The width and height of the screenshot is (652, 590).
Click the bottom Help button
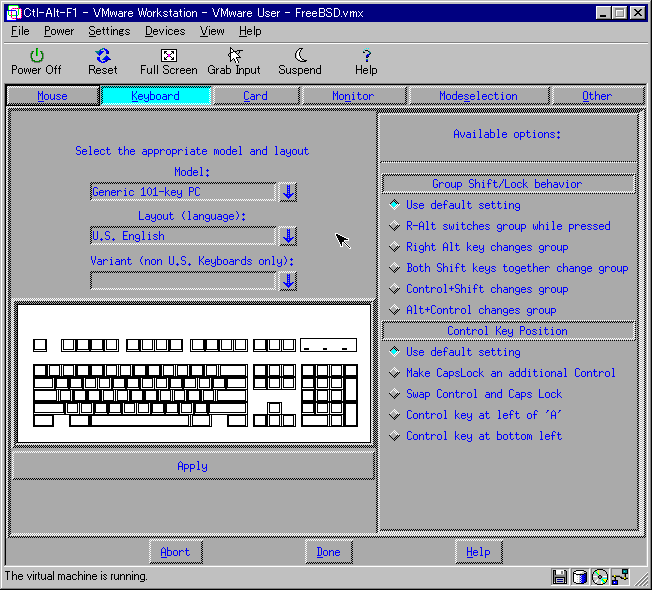pos(479,552)
